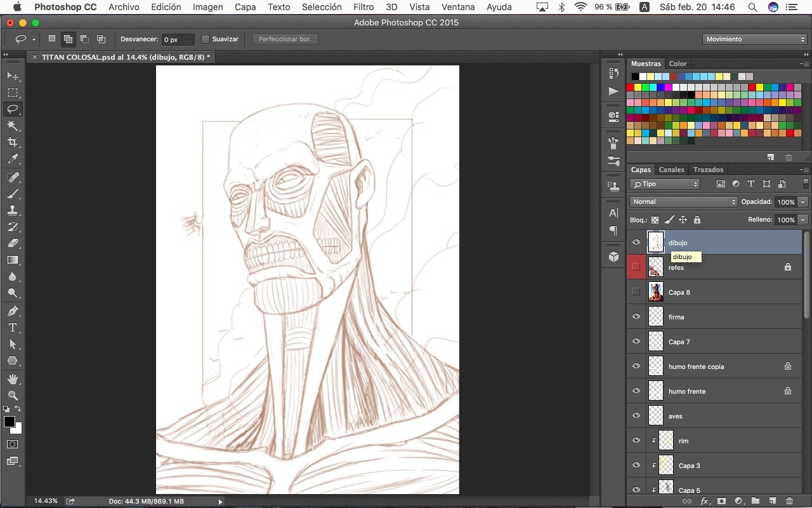Click Add to Selection mode icon
The image size is (812, 508).
click(x=68, y=39)
